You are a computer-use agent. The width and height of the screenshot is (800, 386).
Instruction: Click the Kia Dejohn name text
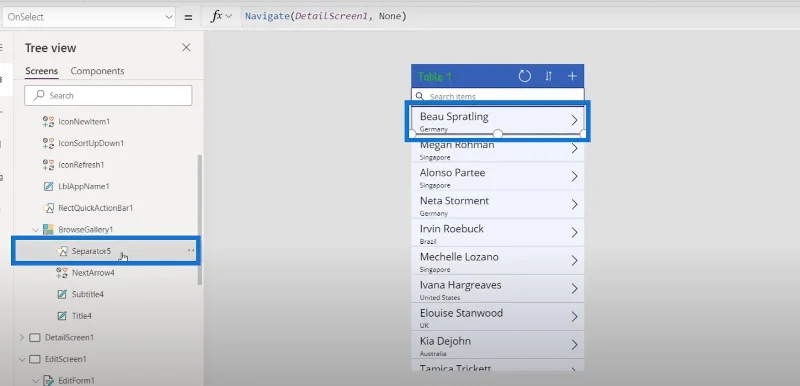(445, 341)
